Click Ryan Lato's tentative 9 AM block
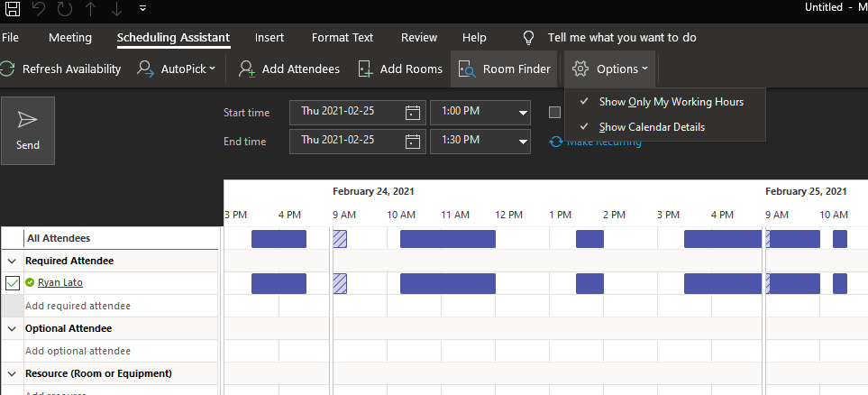 click(339, 284)
